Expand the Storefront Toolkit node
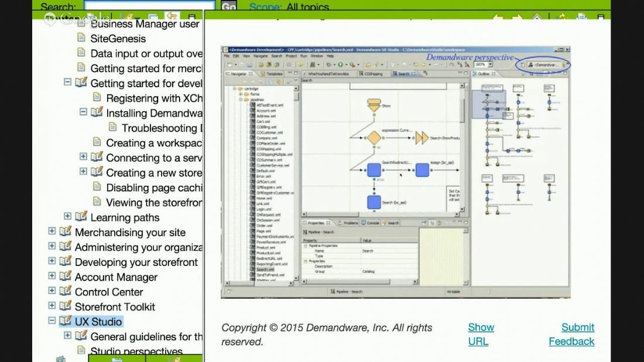The height and width of the screenshot is (362, 644). pos(52,305)
